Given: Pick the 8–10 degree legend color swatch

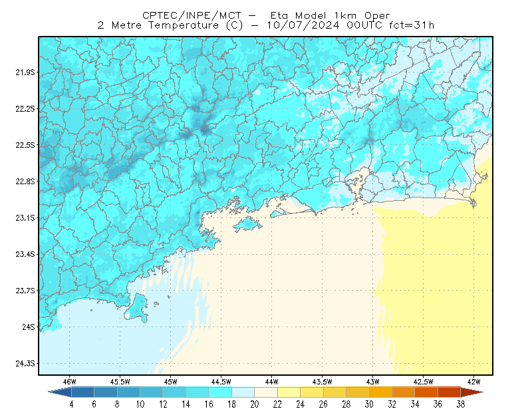Looking at the screenshot, I should tap(128, 392).
